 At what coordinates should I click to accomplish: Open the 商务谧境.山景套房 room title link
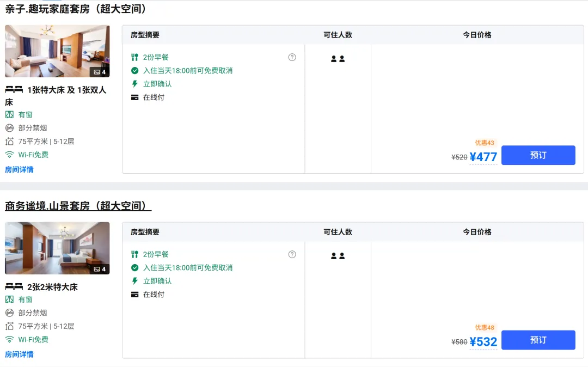pos(78,206)
